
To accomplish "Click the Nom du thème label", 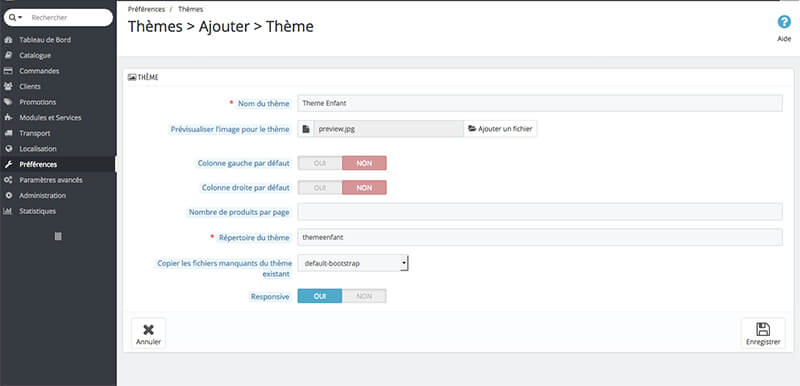I will 263,104.
